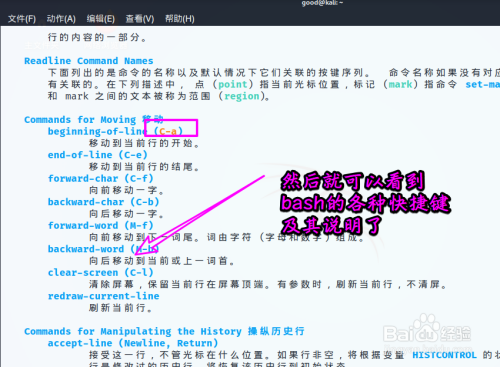
Task: Click the green word 'region'
Action: tap(242, 96)
